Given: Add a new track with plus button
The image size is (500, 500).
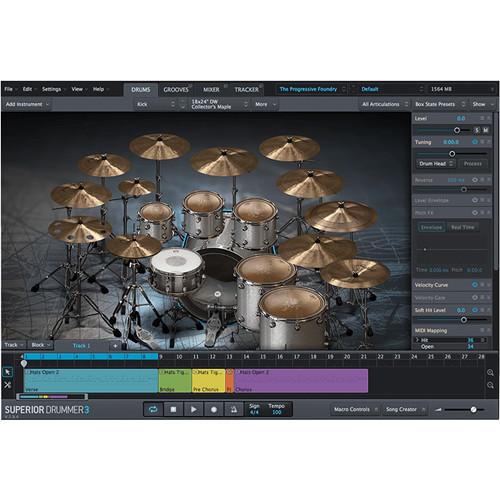Looking at the screenshot, I should (x=115, y=346).
